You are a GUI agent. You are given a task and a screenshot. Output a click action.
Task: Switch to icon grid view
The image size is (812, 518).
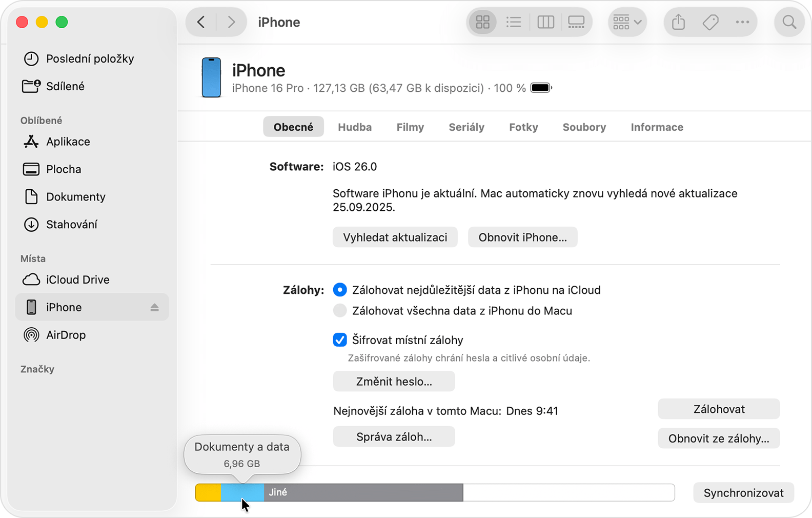(x=483, y=22)
